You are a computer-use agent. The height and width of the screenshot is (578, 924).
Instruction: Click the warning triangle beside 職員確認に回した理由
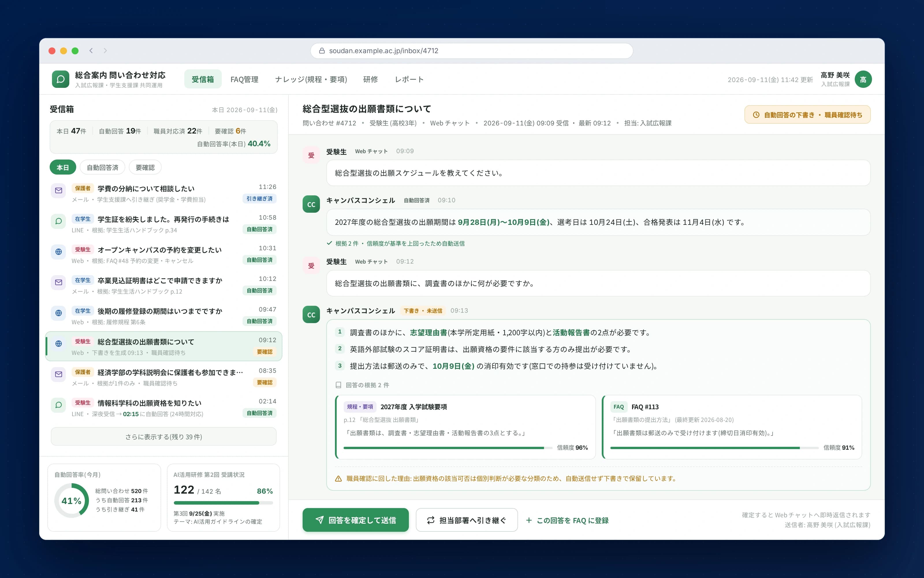click(338, 479)
